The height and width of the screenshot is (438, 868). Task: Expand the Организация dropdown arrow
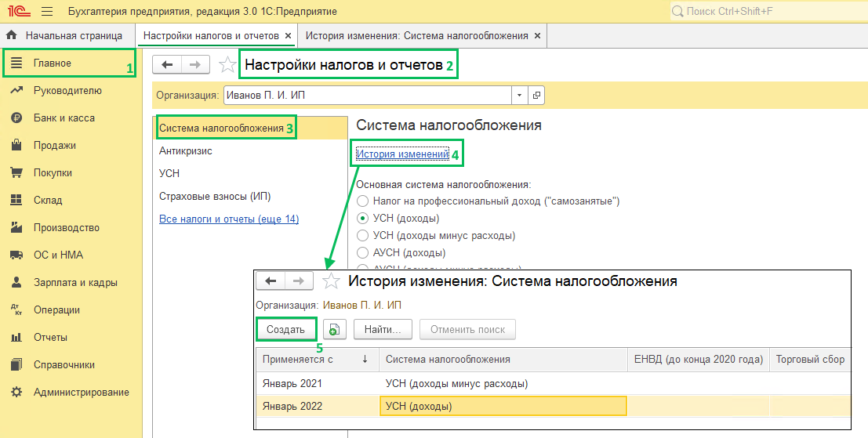(x=519, y=95)
